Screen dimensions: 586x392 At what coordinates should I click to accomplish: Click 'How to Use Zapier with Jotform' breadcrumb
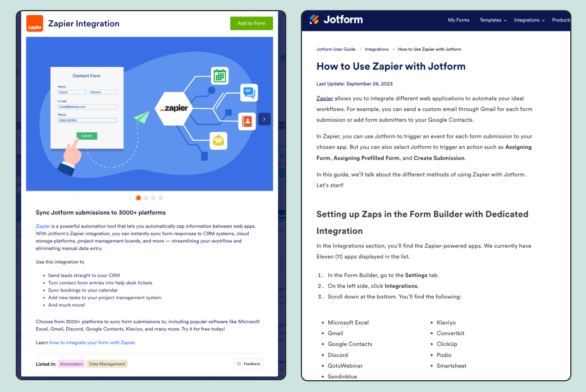pos(429,49)
